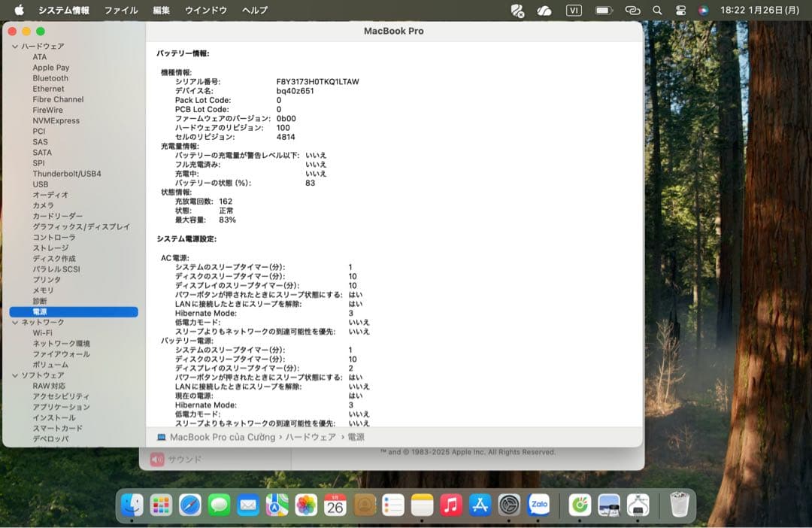Screen dimensions: 812x528
Task: Select オーディオ in the sidebar
Action: point(50,195)
